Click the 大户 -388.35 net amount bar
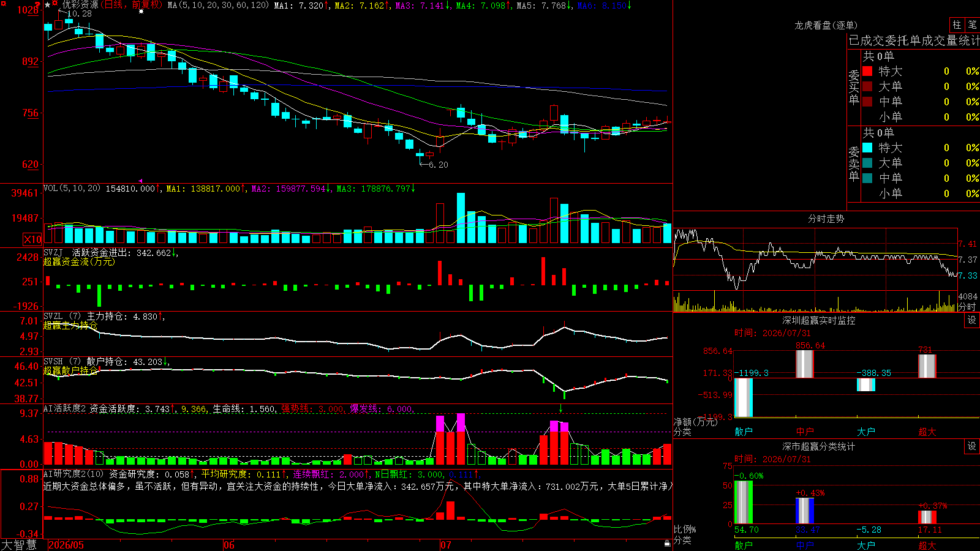This screenshot has height=551, width=980. (x=866, y=384)
